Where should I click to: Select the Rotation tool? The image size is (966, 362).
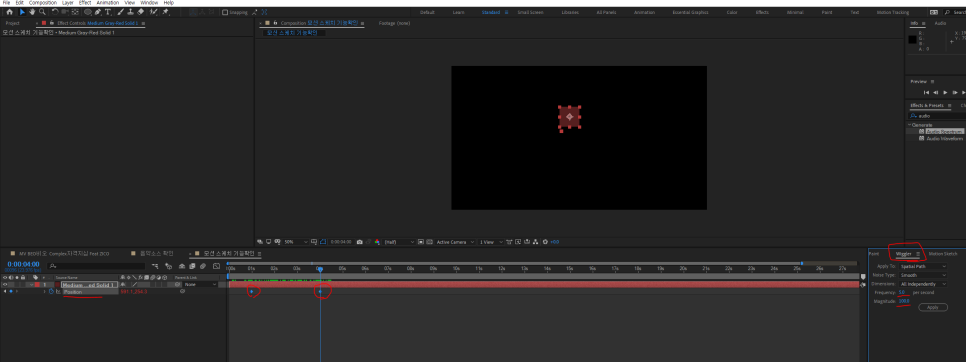click(55, 12)
